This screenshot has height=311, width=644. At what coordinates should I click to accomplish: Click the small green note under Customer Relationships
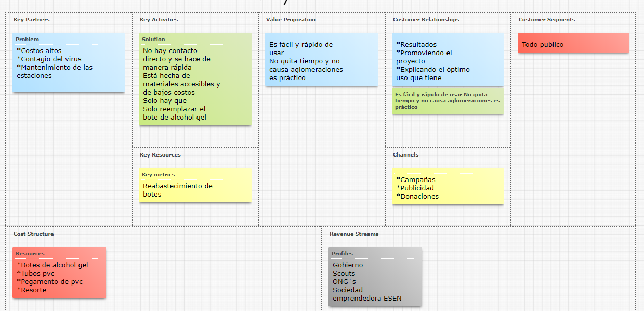pyautogui.click(x=448, y=101)
